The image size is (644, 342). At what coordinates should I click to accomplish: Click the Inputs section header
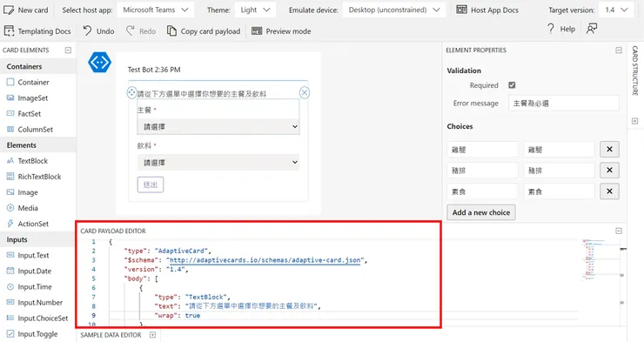pos(38,240)
